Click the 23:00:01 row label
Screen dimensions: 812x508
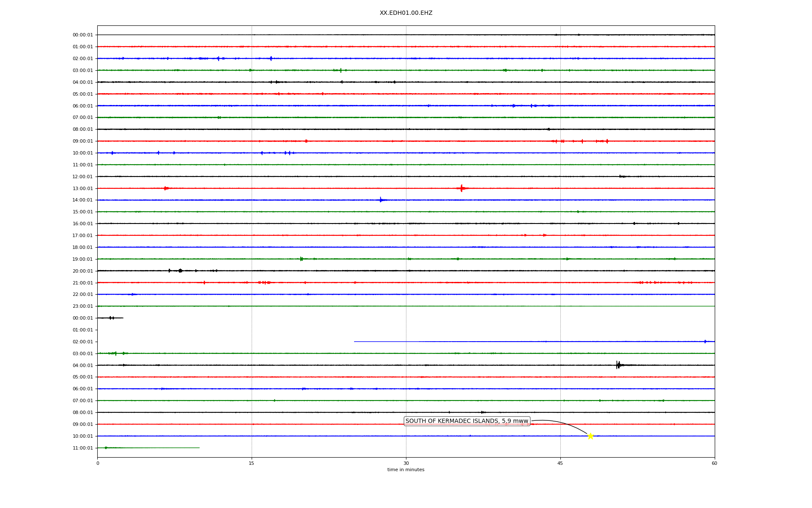82,306
